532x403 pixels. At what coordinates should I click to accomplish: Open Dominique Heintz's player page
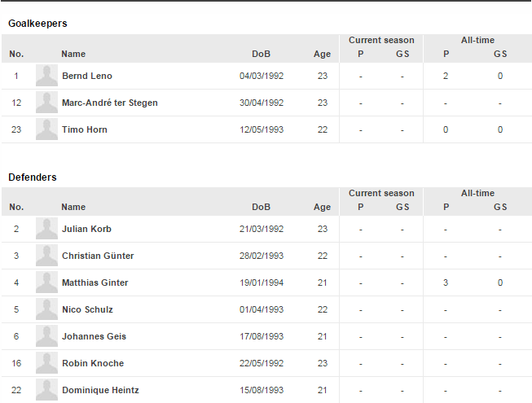click(100, 390)
